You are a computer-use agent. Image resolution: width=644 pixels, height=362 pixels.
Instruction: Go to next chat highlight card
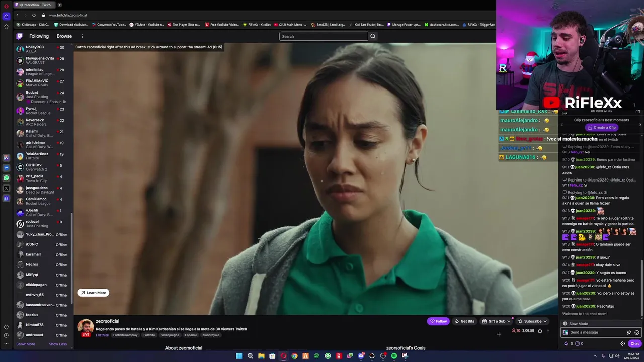click(640, 124)
